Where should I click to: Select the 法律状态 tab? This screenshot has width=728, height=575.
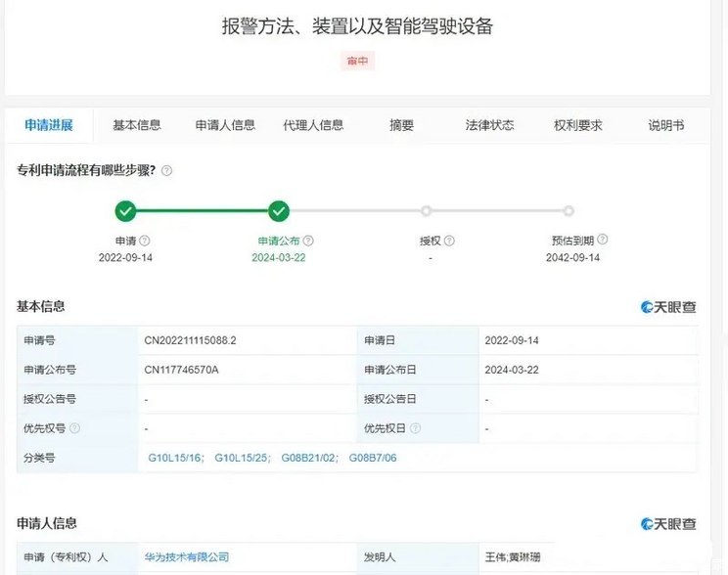coord(490,125)
